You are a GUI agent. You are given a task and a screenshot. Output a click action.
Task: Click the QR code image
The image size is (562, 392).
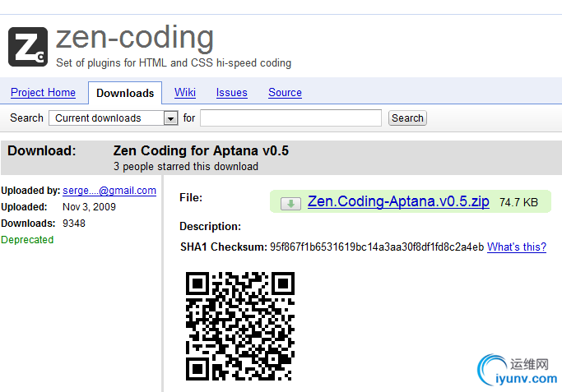point(240,326)
